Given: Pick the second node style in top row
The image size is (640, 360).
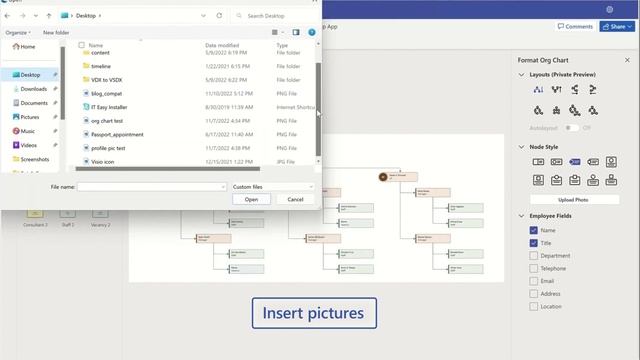Looking at the screenshot, I should (x=556, y=162).
